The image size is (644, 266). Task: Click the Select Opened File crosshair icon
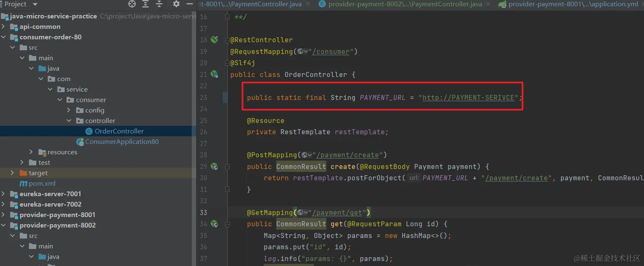[132, 4]
